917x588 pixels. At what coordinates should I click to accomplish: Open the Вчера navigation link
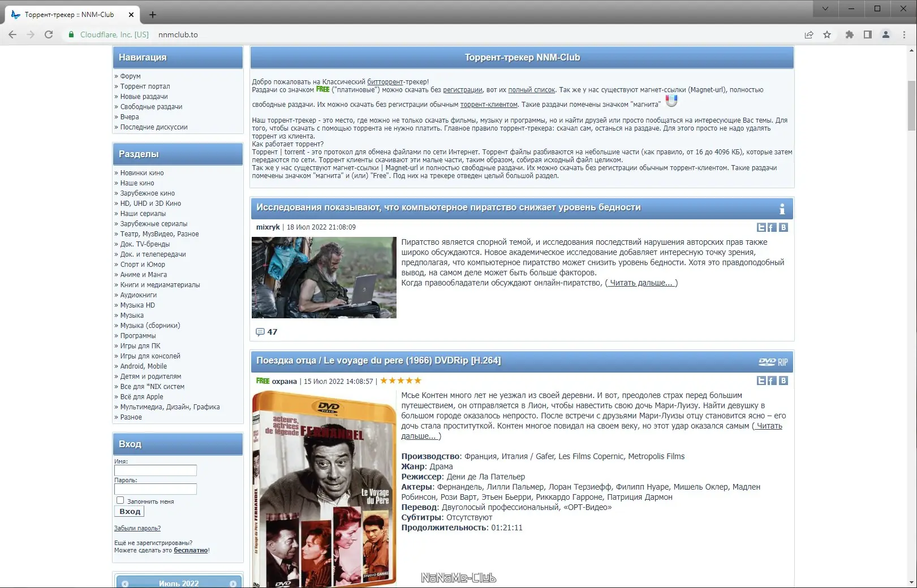[x=130, y=117]
